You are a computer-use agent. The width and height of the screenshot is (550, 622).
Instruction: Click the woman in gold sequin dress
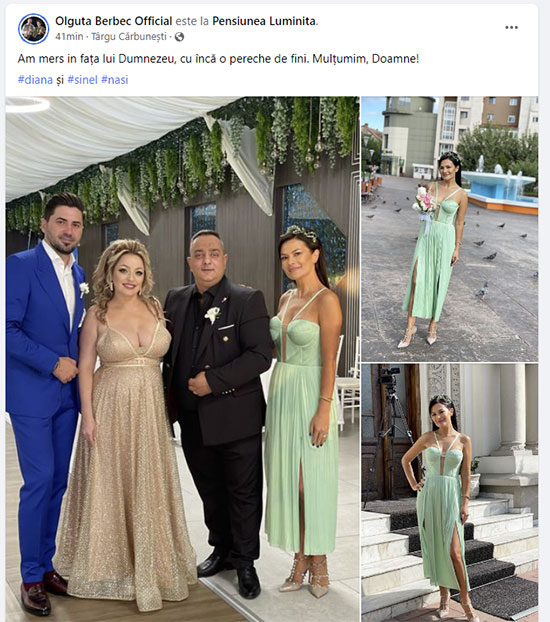coord(126,420)
